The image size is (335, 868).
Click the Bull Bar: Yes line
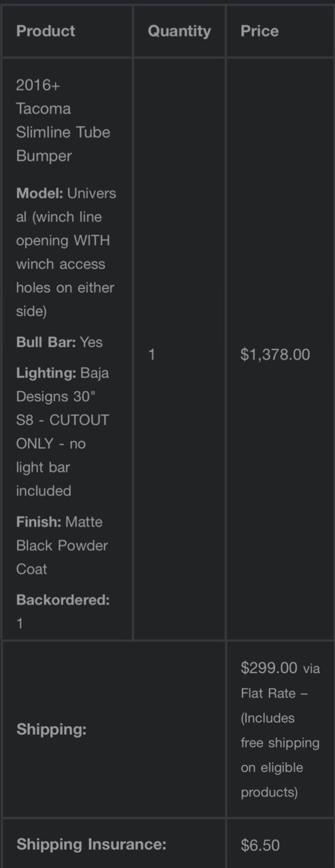tap(60, 342)
